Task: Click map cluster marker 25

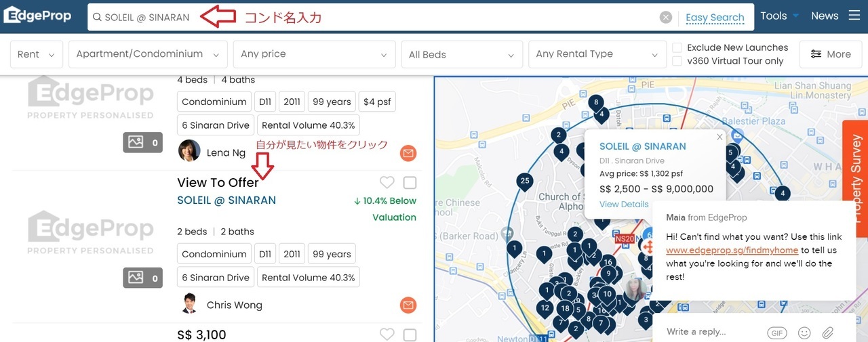Action: point(524,181)
